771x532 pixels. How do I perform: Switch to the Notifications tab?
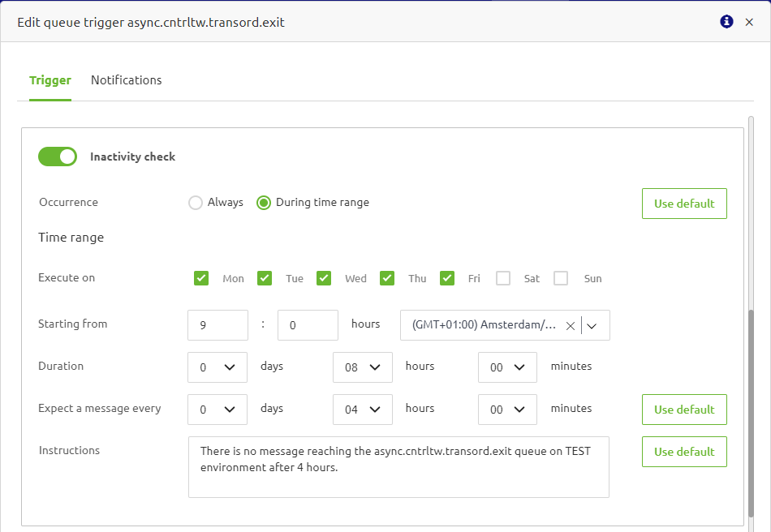pyautogui.click(x=126, y=79)
